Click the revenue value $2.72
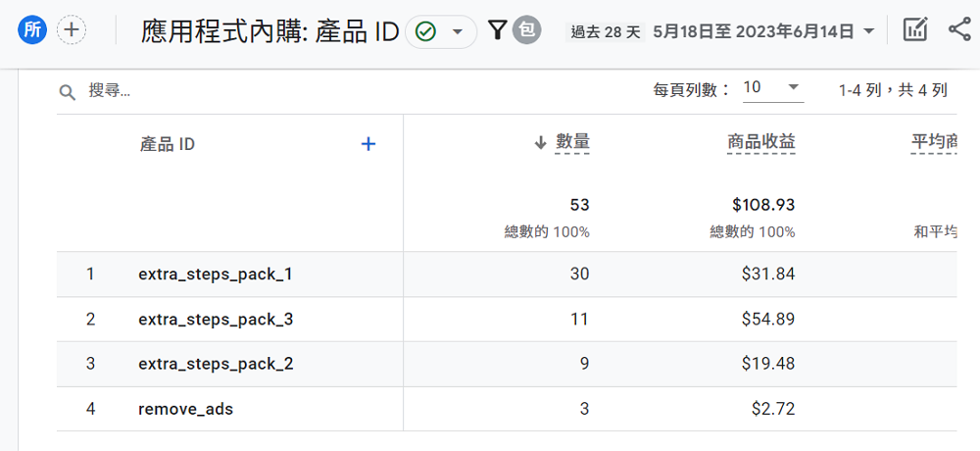 [x=773, y=409]
